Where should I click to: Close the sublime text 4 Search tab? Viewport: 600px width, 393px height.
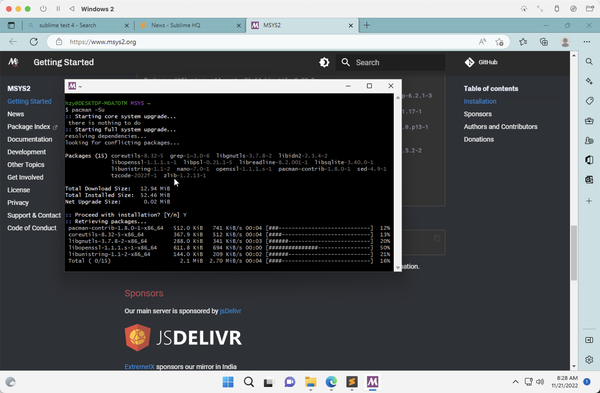127,26
